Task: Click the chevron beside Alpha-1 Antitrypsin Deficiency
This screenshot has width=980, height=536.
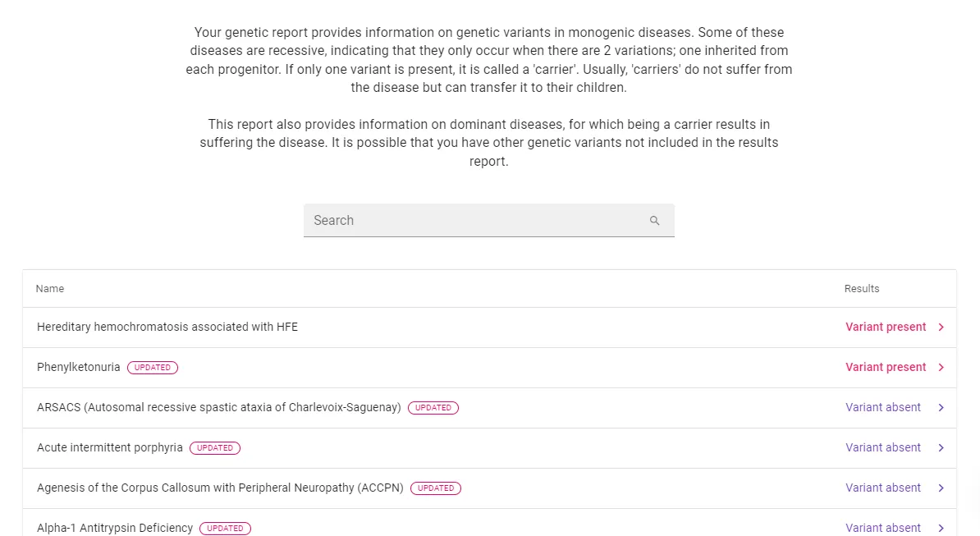Action: tap(941, 528)
